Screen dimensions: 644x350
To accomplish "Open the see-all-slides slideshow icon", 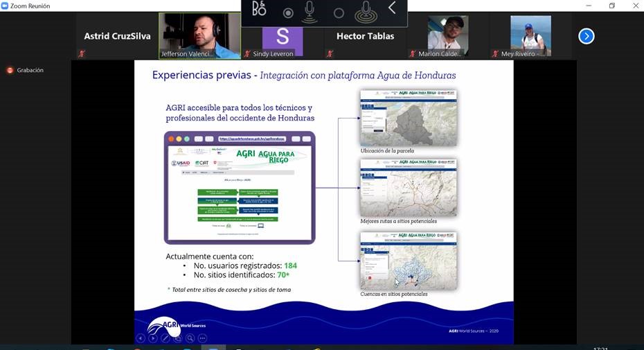I will coord(177,338).
